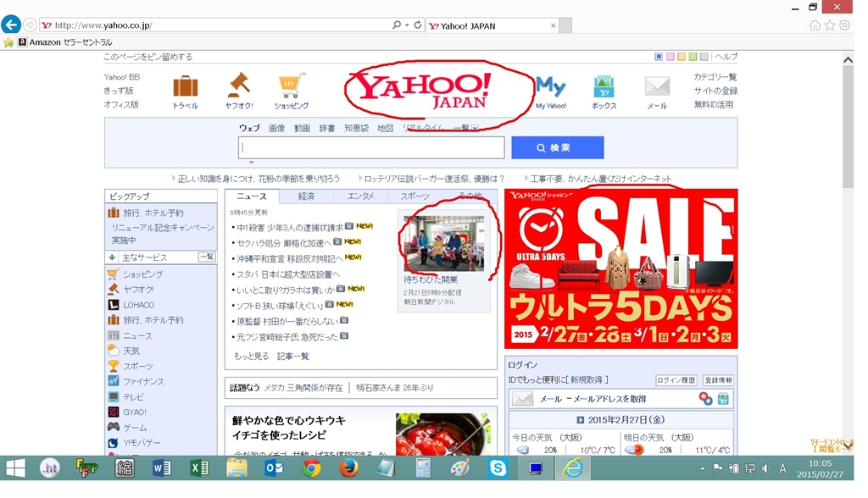
Task: Open the browser tools gear icon
Action: (845, 25)
